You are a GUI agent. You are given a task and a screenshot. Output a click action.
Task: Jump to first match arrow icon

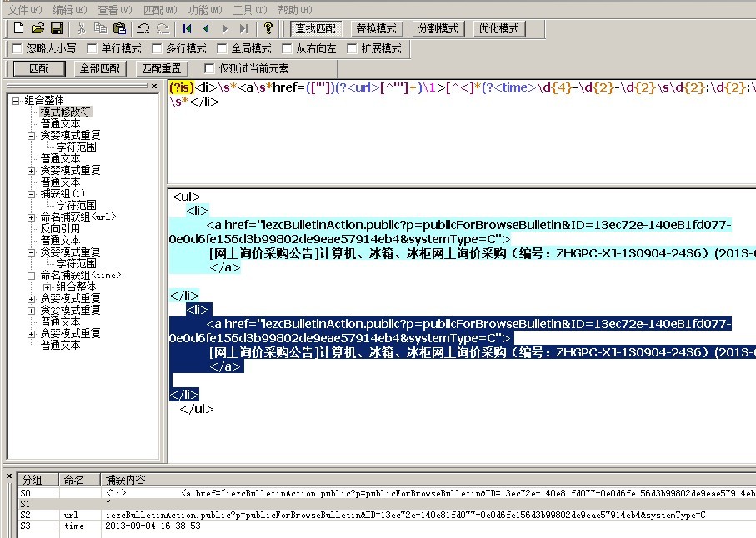coord(187,29)
